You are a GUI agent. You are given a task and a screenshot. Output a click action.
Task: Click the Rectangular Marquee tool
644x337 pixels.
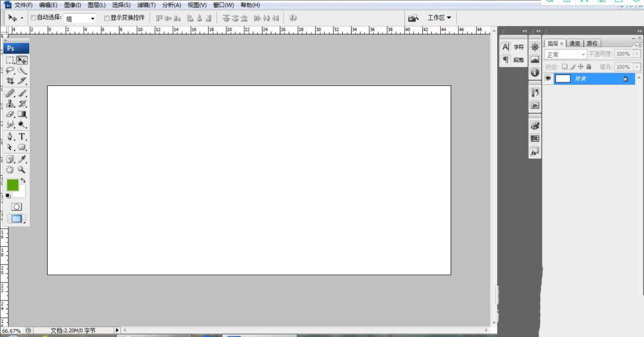pos(10,61)
